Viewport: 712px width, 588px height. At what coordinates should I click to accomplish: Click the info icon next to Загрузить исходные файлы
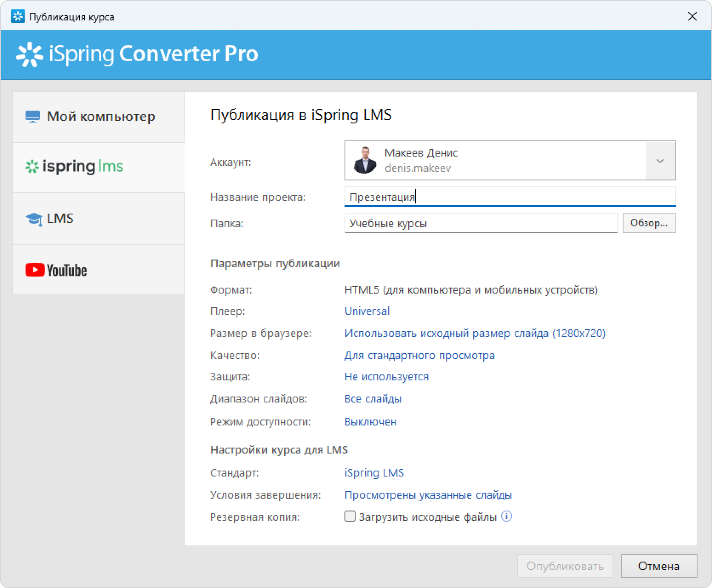(507, 517)
